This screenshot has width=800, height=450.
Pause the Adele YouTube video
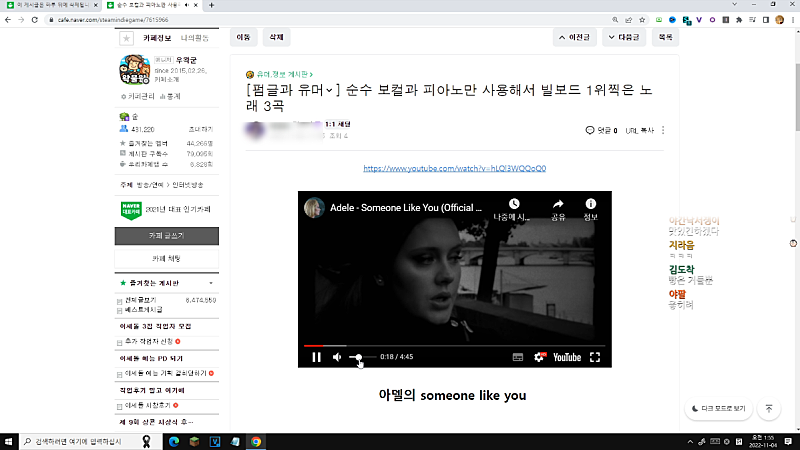[x=316, y=357]
